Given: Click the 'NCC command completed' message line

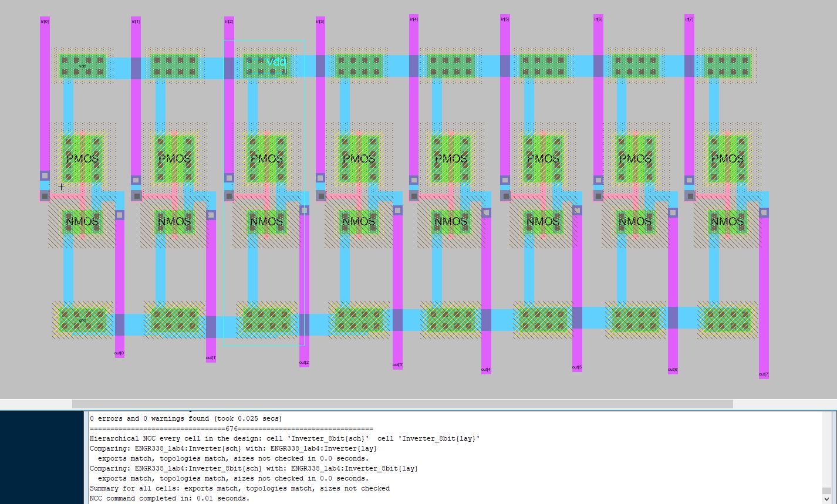Looking at the screenshot, I should coord(169,498).
